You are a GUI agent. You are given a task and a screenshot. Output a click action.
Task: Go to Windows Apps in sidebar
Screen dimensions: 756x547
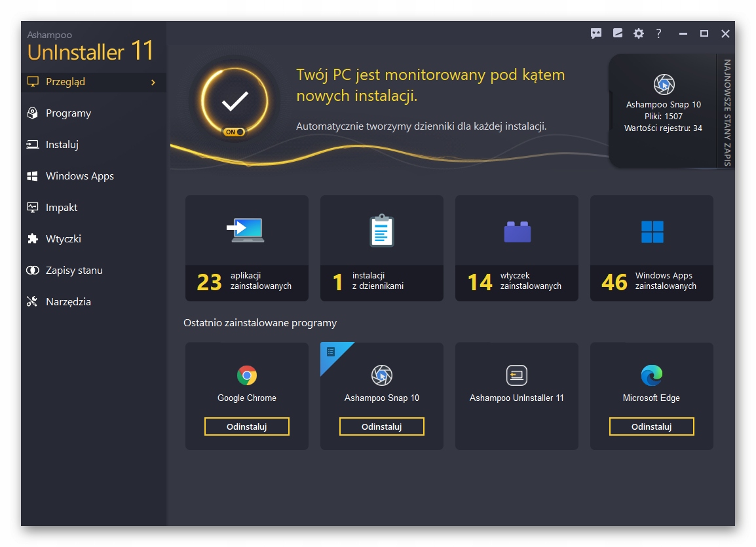(94, 176)
